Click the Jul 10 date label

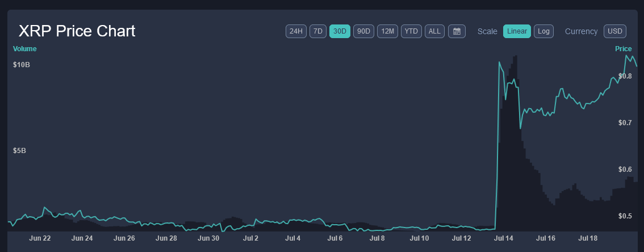419,238
